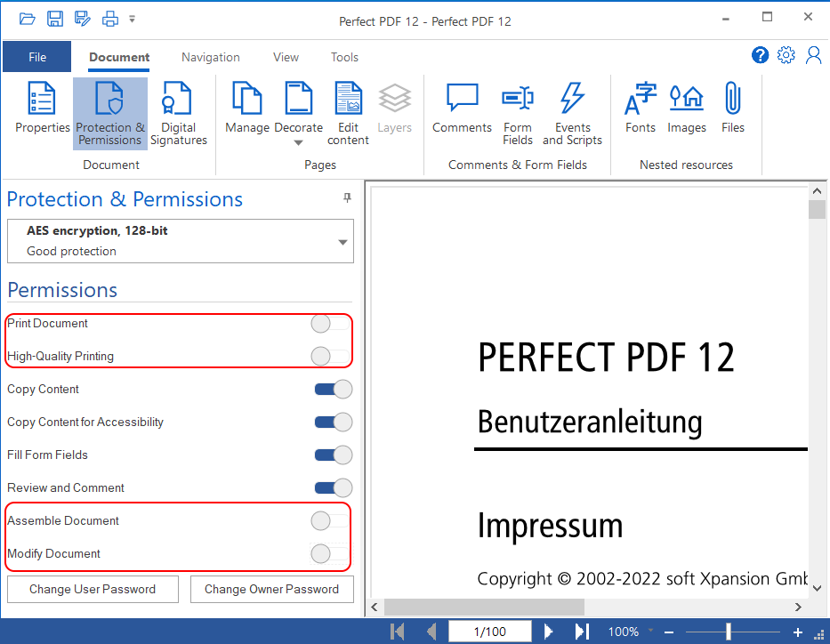Open Digital Signatures
Image resolution: width=830 pixels, height=644 pixels.
pyautogui.click(x=179, y=114)
